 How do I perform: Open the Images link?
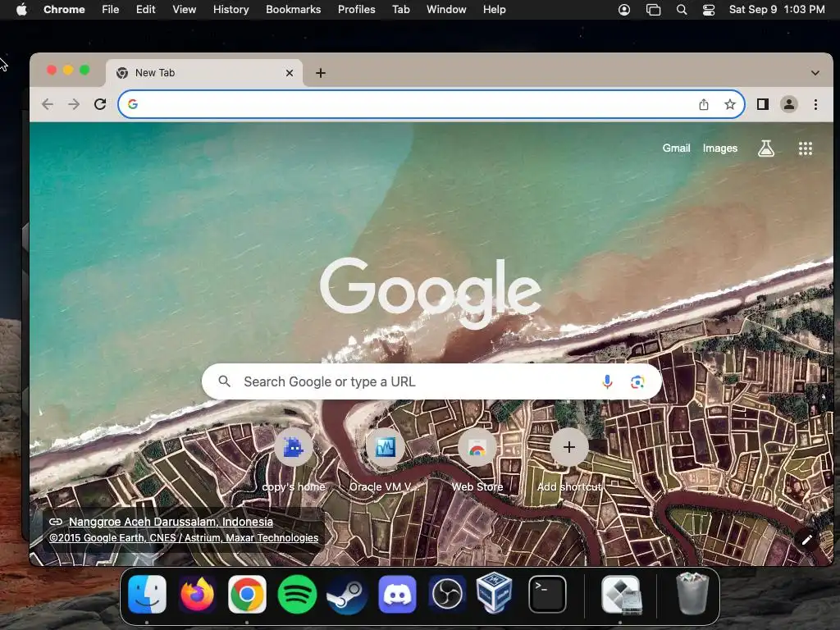click(720, 148)
